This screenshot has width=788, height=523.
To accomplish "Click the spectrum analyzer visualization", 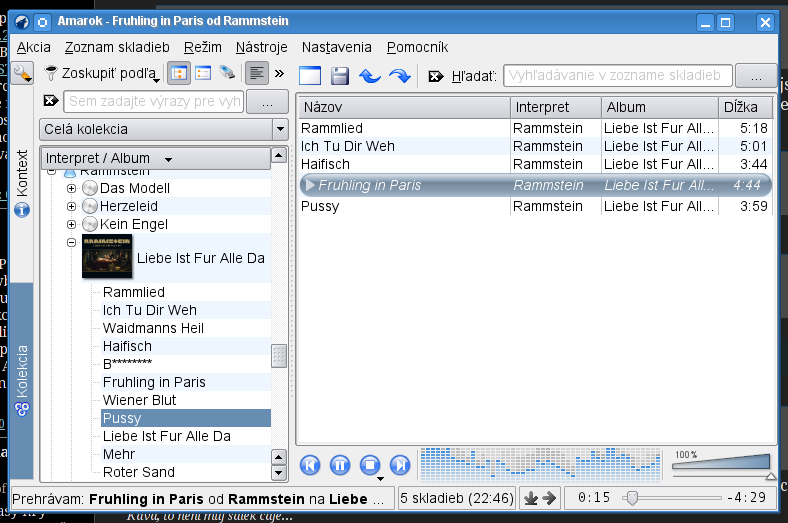I will pos(541,465).
